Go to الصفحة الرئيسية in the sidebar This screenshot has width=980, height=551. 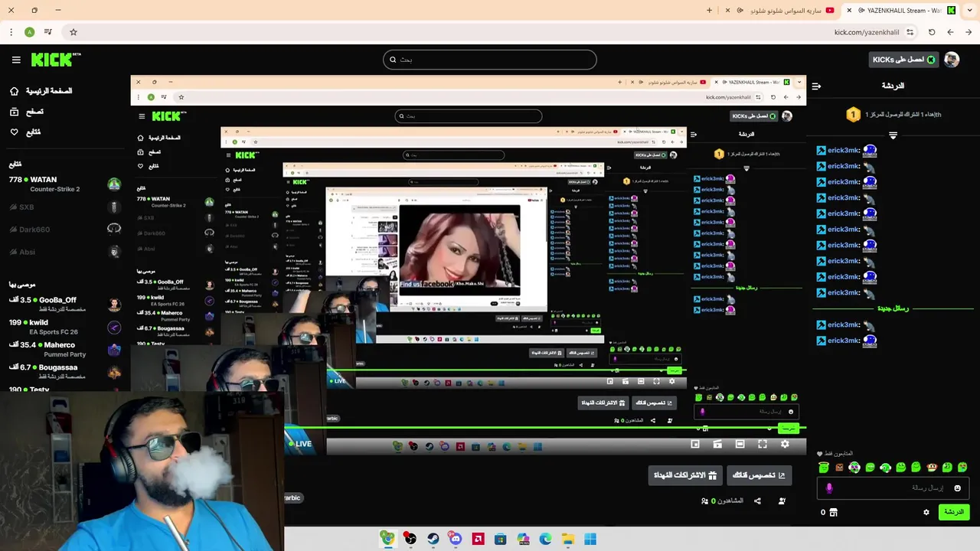tap(42, 91)
